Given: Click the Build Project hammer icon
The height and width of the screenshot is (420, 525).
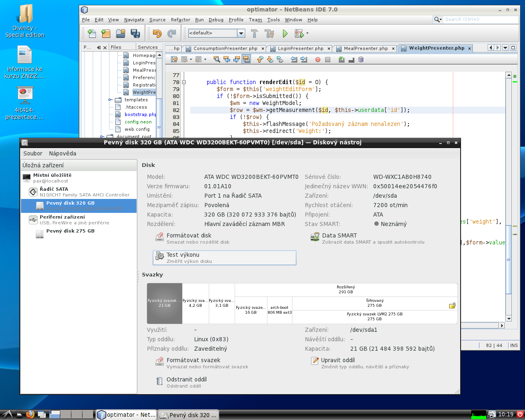Looking at the screenshot, I should (x=254, y=34).
